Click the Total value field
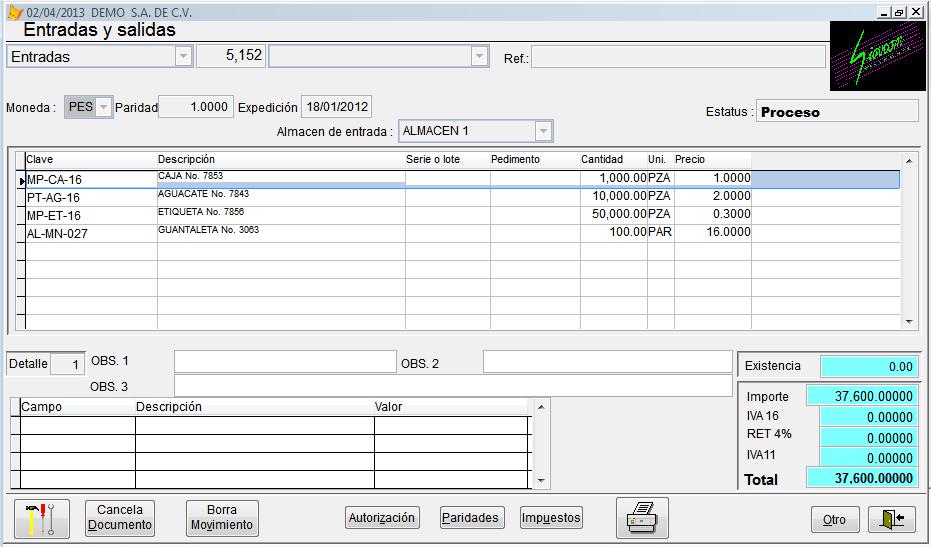Image resolution: width=931 pixels, height=547 pixels. (x=862, y=478)
